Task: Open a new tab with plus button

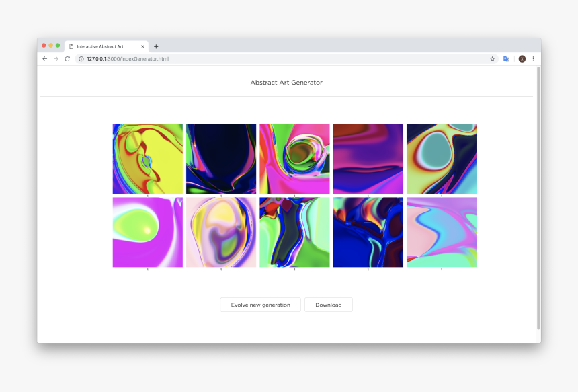Action: point(156,46)
